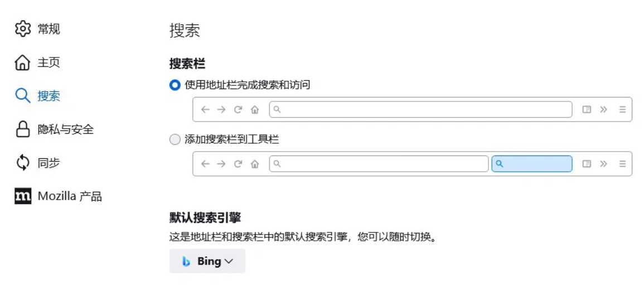
Task: Click the gear icon next to 常规
Action: [x=22, y=29]
